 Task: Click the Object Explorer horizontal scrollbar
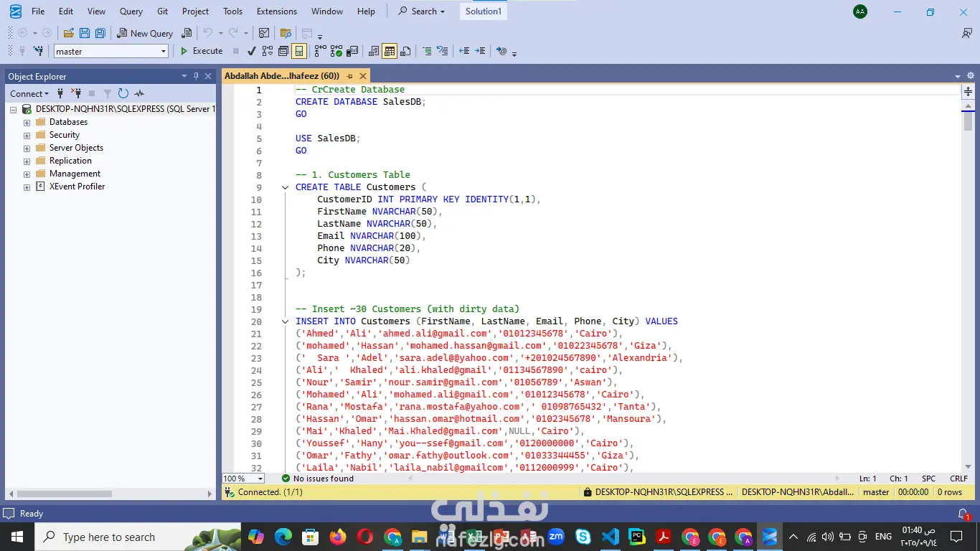110,494
